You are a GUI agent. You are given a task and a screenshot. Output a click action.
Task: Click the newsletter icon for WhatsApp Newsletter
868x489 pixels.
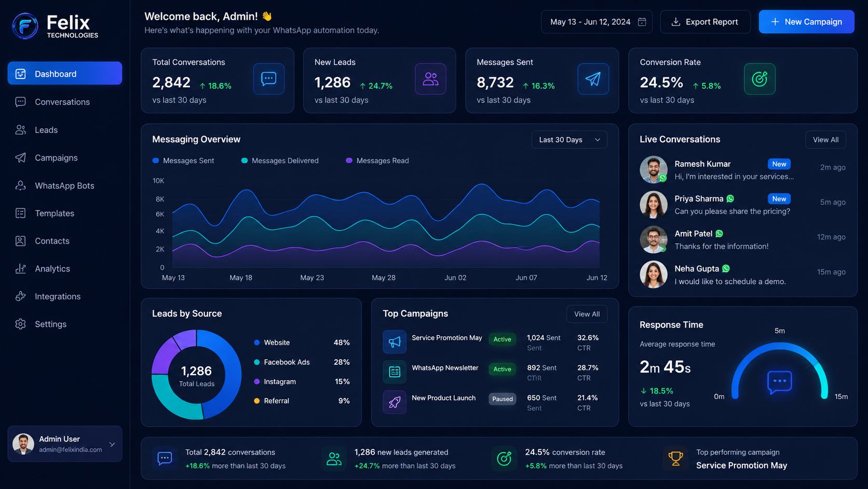pyautogui.click(x=395, y=372)
